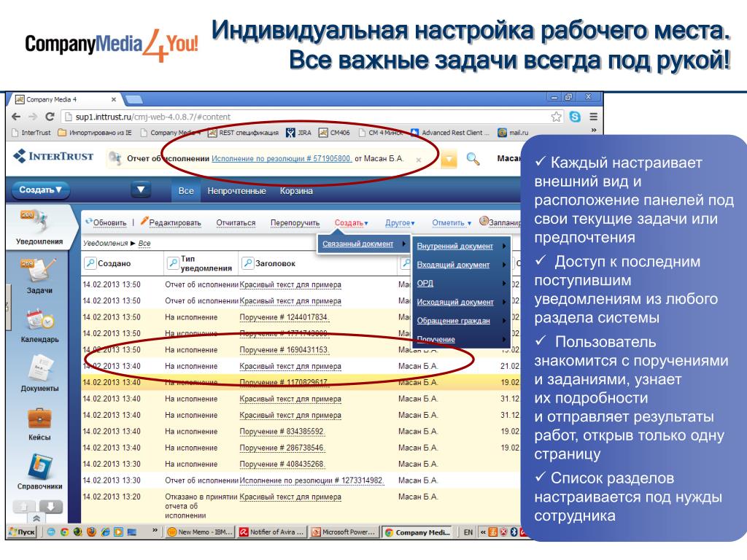This screenshot has height=560, width=747.
Task: Bookmark this page with the star icon
Action: tap(556, 117)
